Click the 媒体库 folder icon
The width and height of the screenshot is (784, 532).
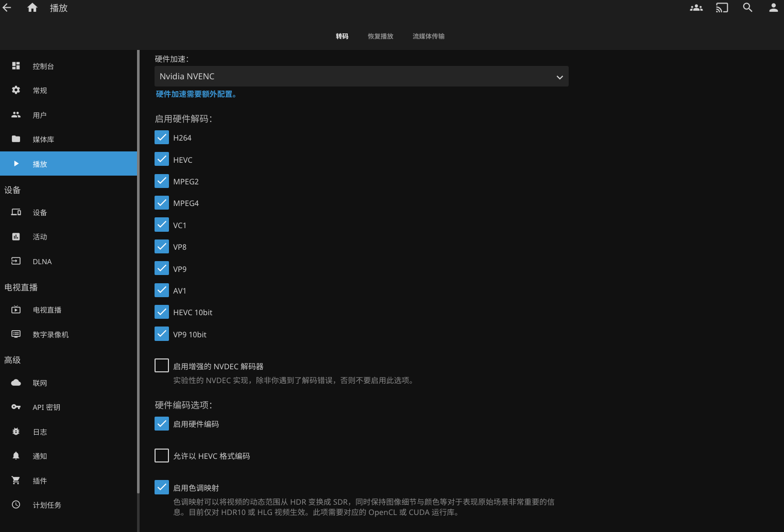coord(16,139)
